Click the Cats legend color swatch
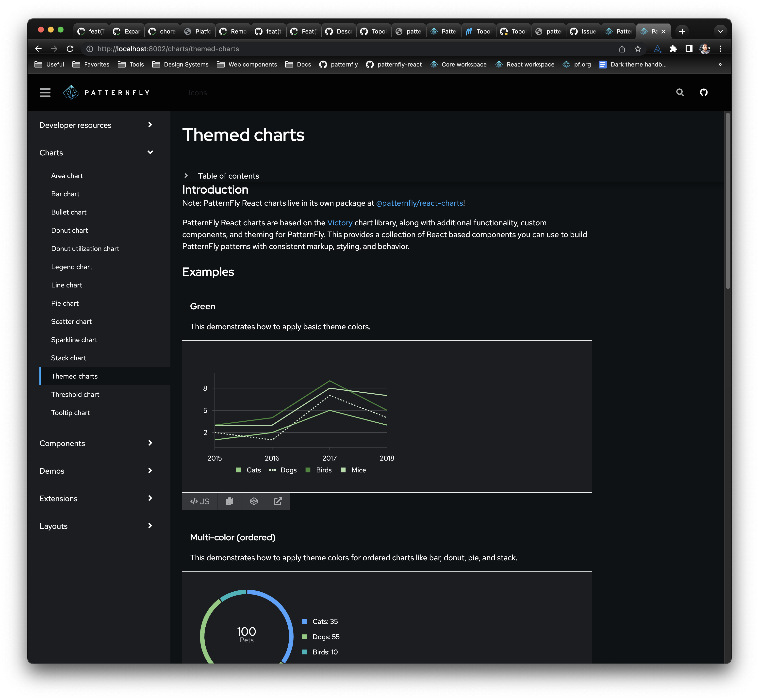Viewport: 759px width, 700px height. (x=238, y=470)
